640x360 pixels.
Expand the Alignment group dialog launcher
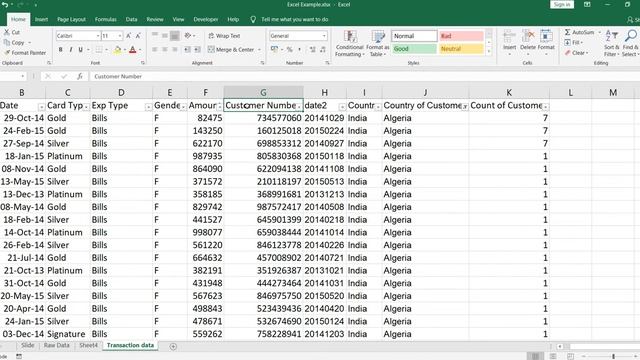(x=262, y=63)
